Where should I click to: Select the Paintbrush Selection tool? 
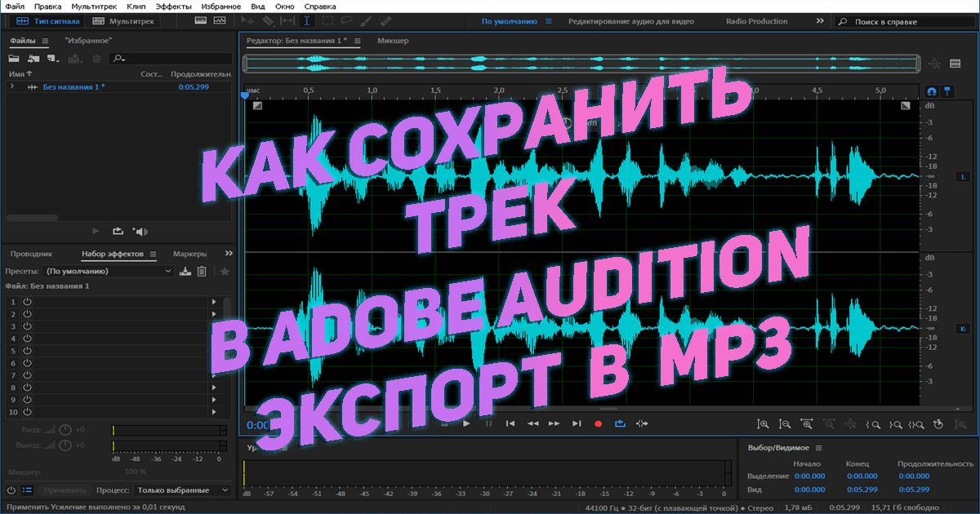367,21
